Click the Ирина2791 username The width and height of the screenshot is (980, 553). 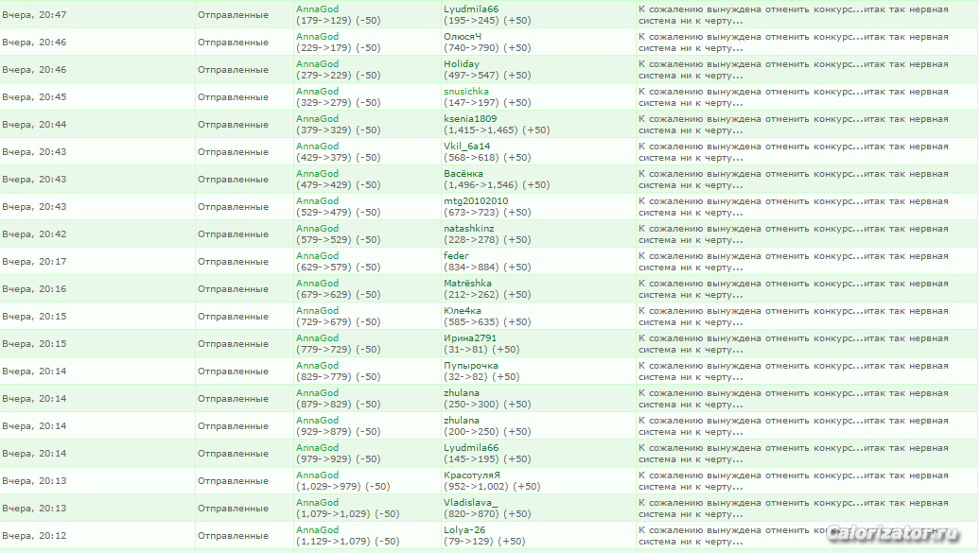click(470, 338)
